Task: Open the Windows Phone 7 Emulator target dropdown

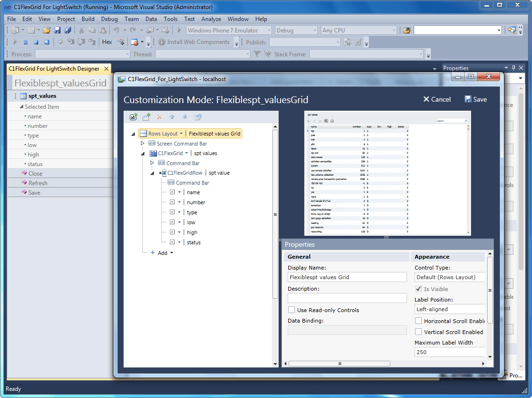Action: click(269, 30)
